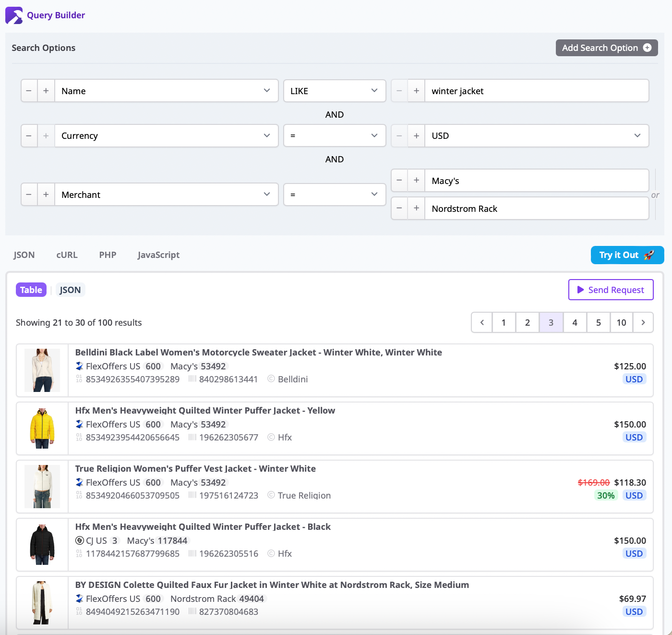Viewport: 672px width, 635px height.
Task: Add a value after Nordstrom Rack
Action: (416, 208)
